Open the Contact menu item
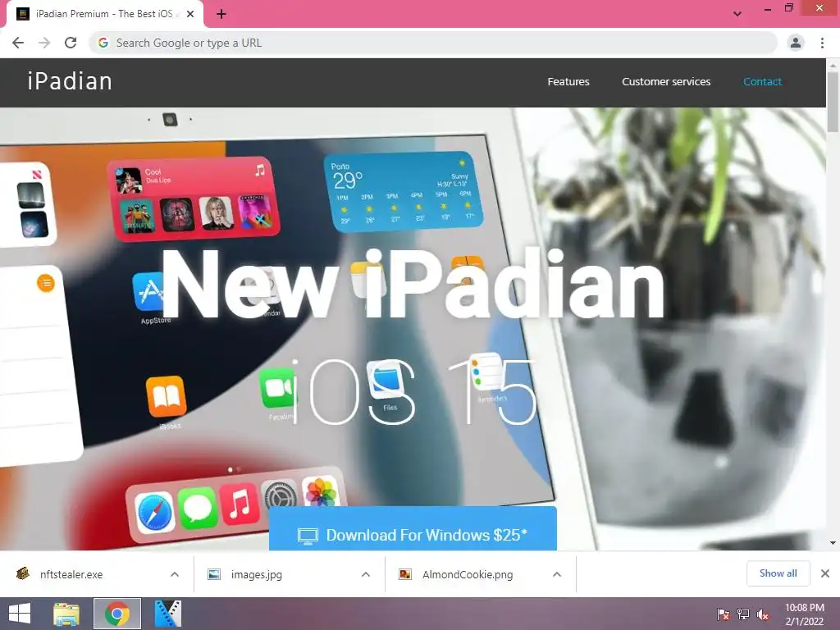 tap(762, 82)
